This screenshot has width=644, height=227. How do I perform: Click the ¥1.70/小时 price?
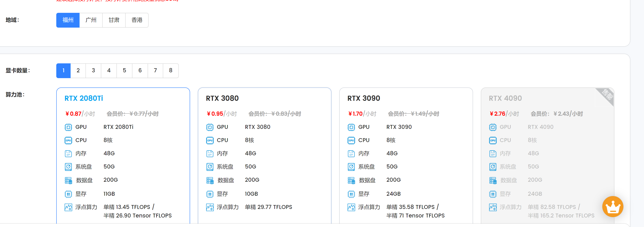click(362, 114)
